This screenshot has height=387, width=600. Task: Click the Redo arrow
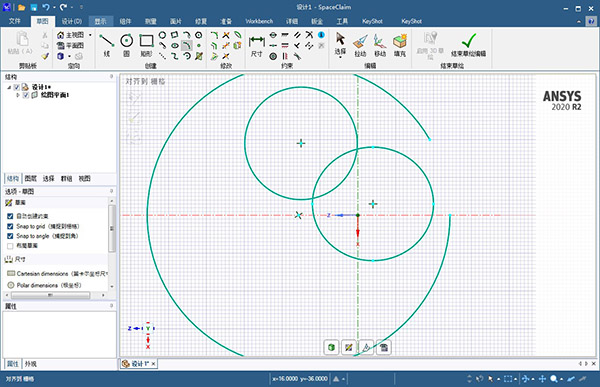coord(63,7)
